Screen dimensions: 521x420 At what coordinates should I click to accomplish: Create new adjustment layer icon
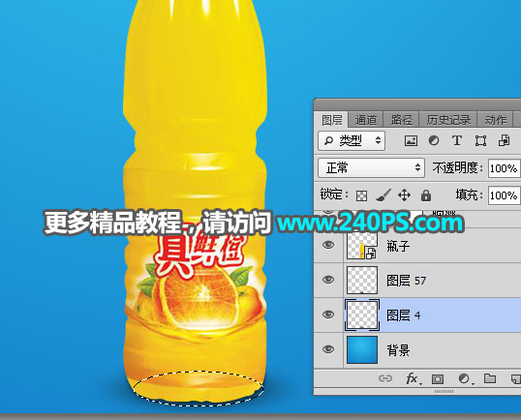[464, 378]
